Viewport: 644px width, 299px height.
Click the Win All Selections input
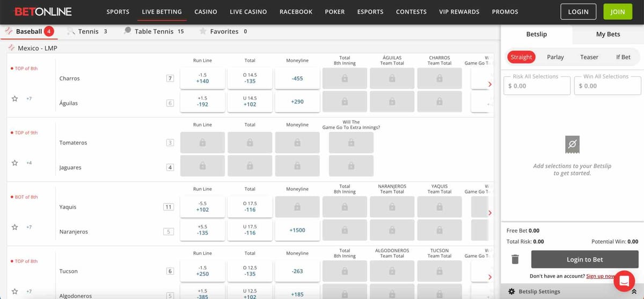pos(608,86)
